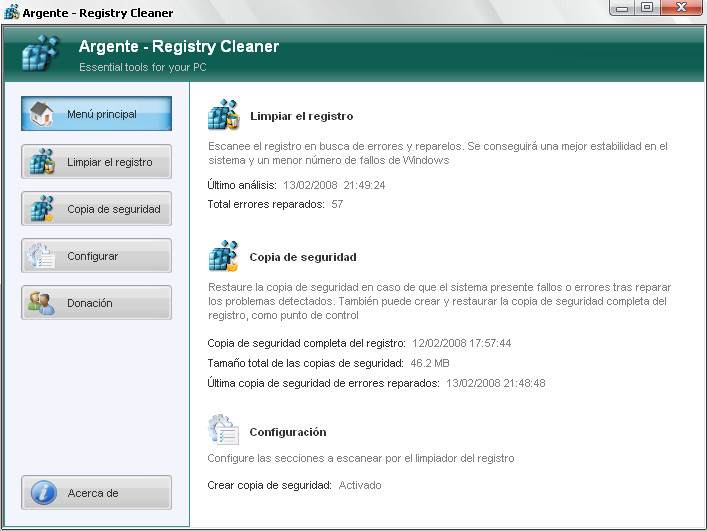Close the Argente Registry Cleaner window
Viewport: 707px width, 531px height.
[681, 8]
